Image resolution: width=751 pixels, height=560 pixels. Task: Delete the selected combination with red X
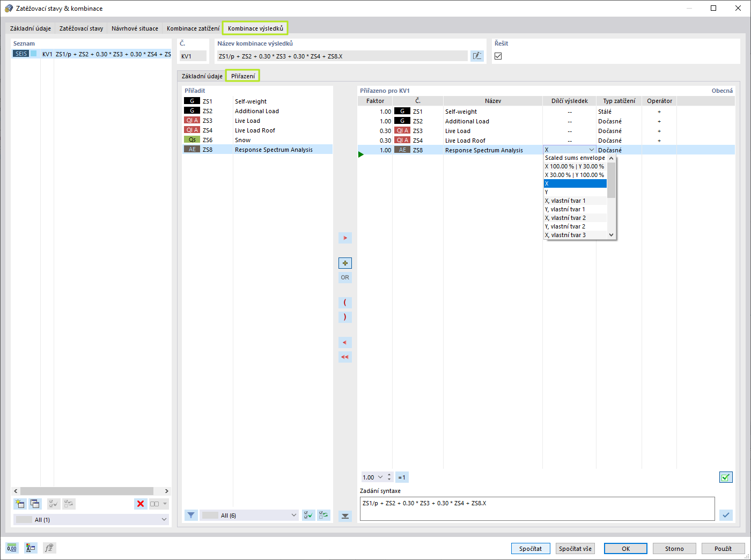(141, 504)
